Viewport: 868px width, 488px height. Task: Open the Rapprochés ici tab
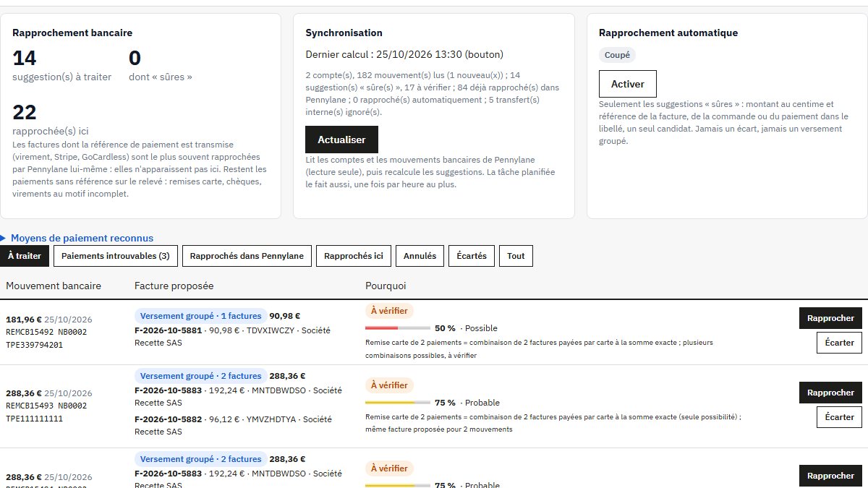(x=354, y=256)
